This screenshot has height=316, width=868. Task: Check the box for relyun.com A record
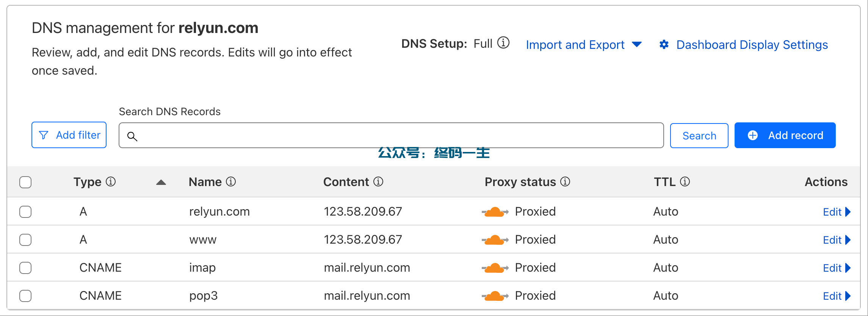tap(25, 212)
